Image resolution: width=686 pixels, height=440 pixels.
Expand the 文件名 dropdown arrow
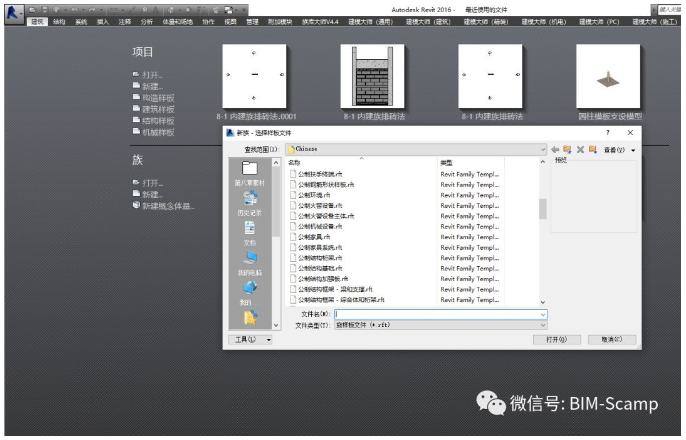[543, 314]
